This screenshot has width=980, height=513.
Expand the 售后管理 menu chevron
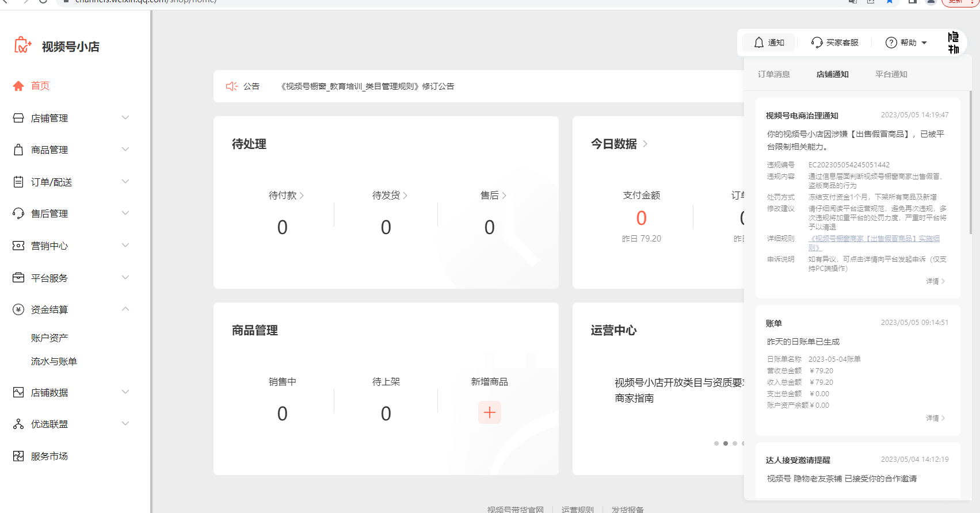click(x=125, y=213)
